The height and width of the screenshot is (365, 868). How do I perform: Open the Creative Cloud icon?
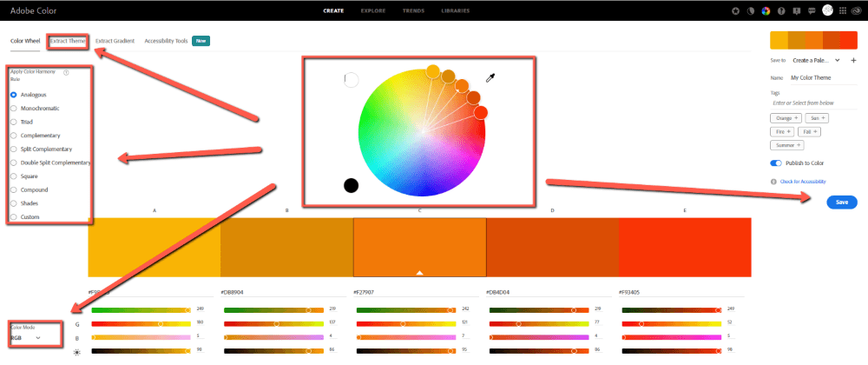[858, 10]
